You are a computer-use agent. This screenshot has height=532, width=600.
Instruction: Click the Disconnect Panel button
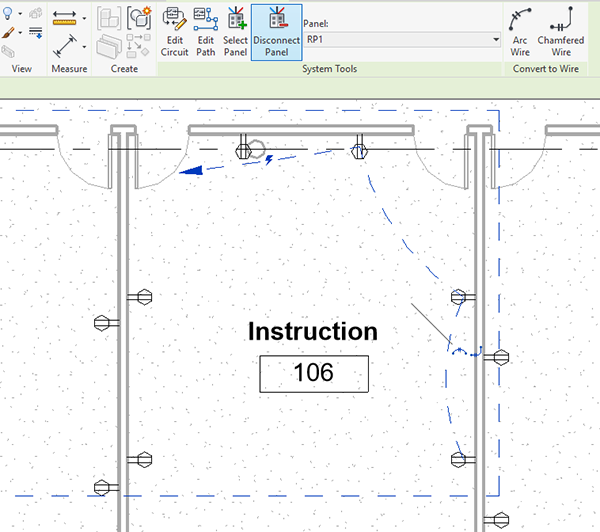(275, 31)
